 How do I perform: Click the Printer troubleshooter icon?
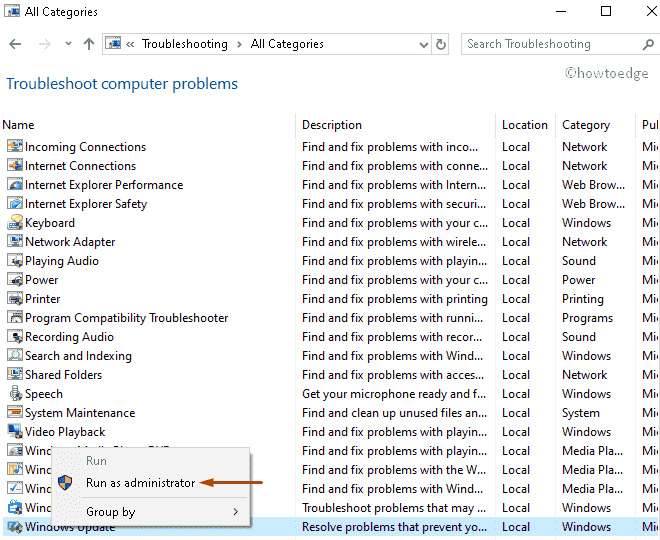15,299
